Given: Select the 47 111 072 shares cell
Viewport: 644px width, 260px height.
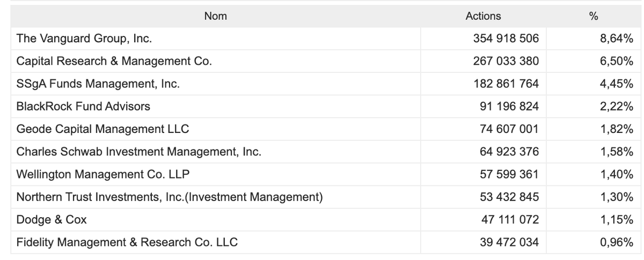Looking at the screenshot, I should [509, 219].
